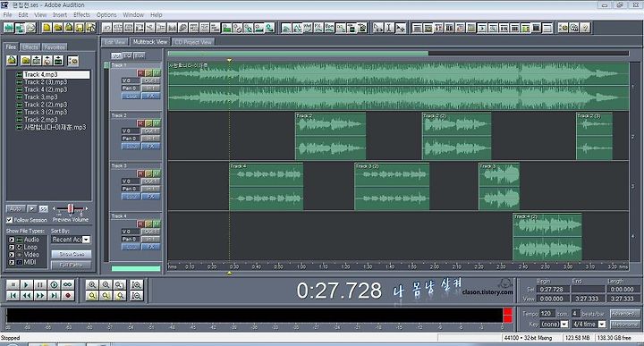
Task: Click the Preview Volume slider handle
Action: [x=71, y=208]
